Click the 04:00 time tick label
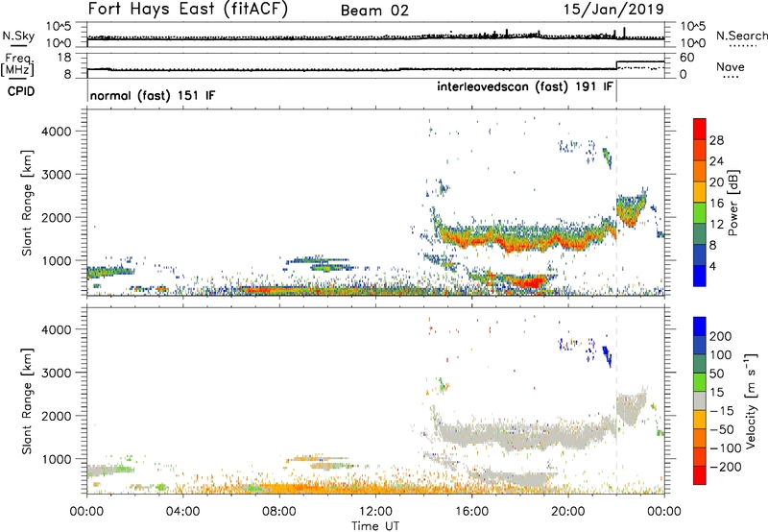Viewport: 768px width, 532px height. click(x=183, y=512)
